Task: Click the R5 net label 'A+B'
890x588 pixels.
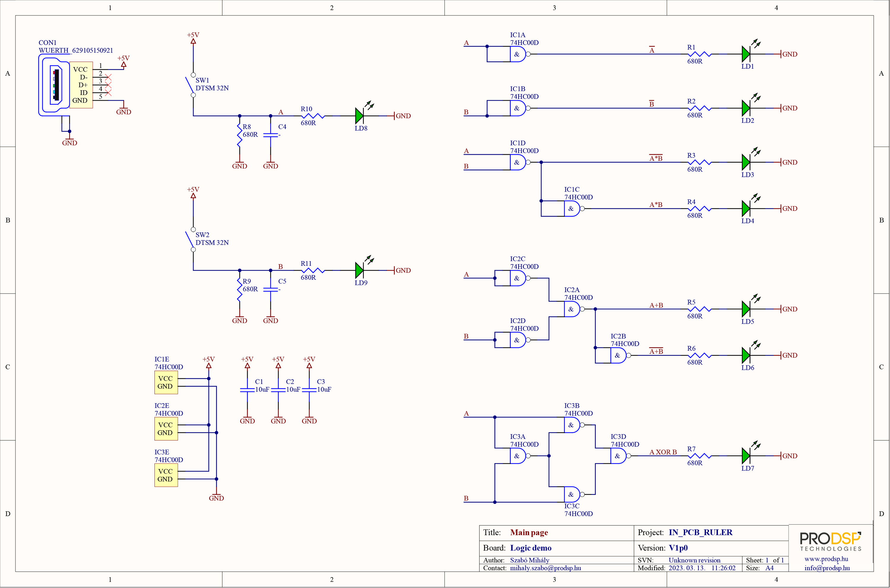Action: (x=656, y=305)
